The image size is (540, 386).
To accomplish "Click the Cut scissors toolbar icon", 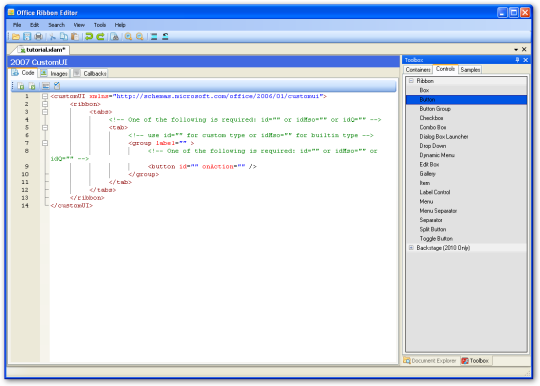I will (x=53, y=36).
